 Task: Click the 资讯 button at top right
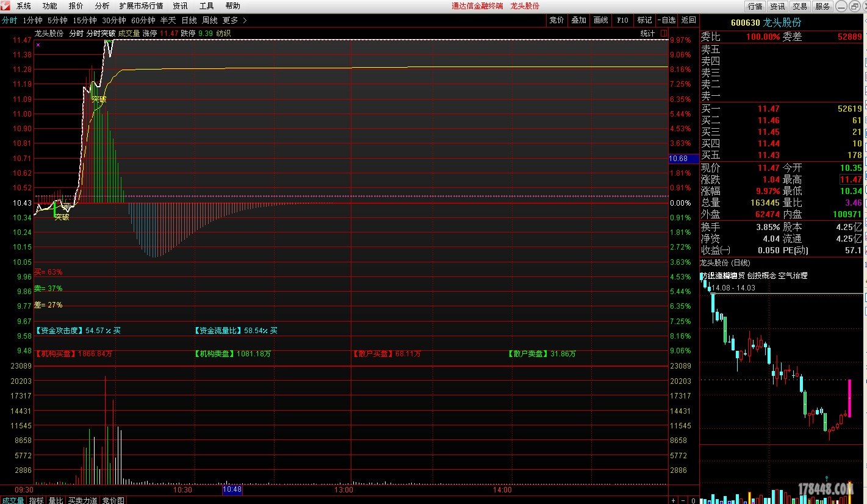(777, 6)
